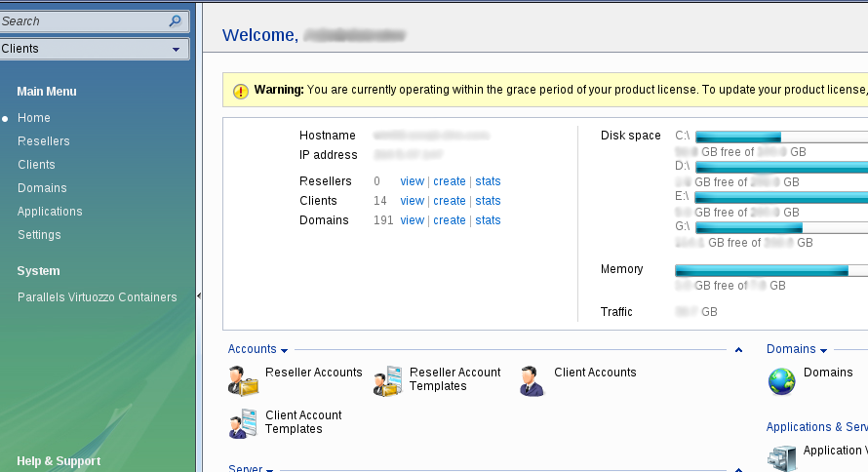The image size is (868, 472).
Task: Click the Client Accounts label
Action: pos(595,373)
